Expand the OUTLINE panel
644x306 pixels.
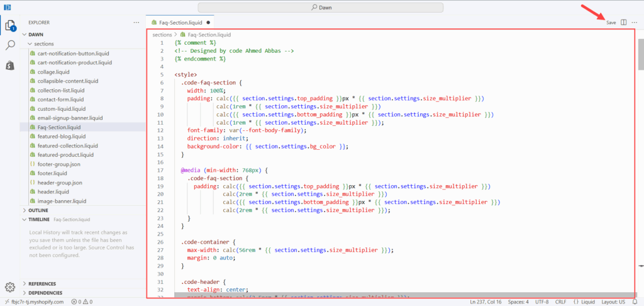39,210
